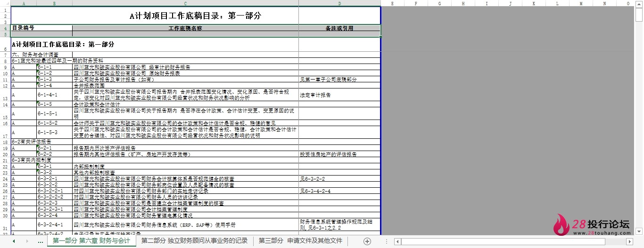Select column E header
Viewport: 644px width, 248px height.
coord(392,3)
